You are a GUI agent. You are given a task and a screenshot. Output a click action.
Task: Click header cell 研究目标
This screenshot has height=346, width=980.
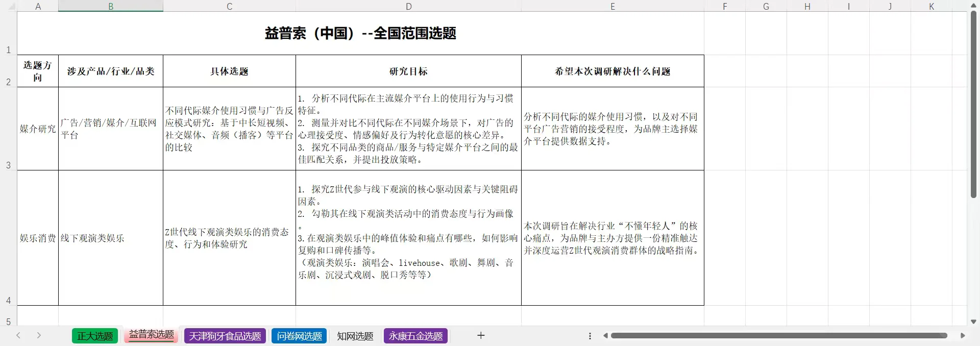(x=408, y=71)
